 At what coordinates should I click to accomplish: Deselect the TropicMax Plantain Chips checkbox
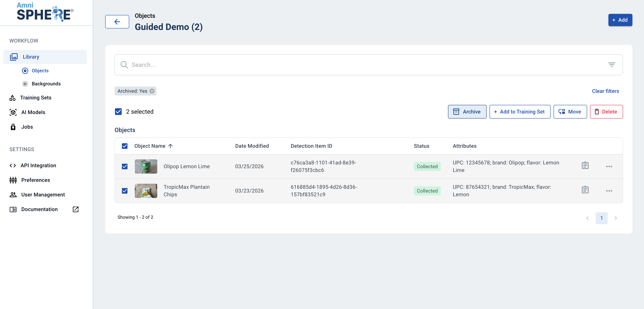(x=124, y=191)
